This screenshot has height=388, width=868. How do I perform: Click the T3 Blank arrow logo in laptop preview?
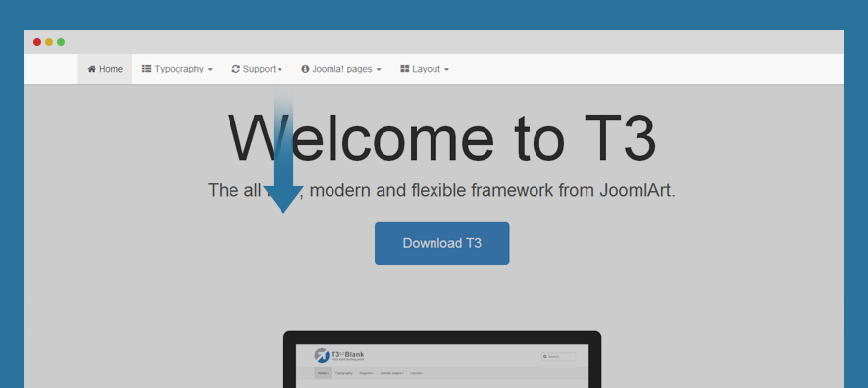tap(322, 355)
